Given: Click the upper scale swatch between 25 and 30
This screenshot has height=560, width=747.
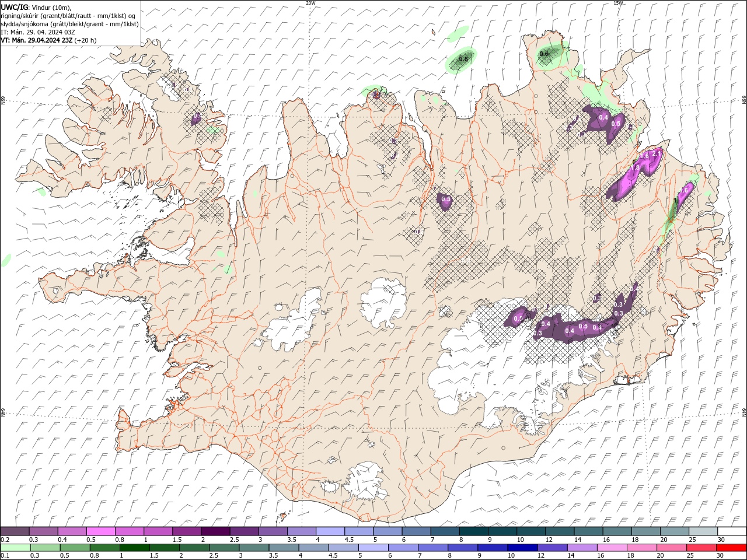Looking at the screenshot, I should (703, 531).
